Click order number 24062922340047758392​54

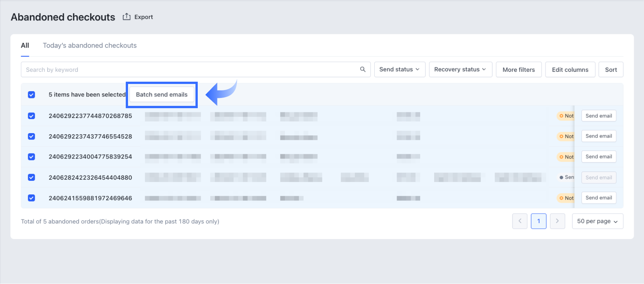(90, 157)
